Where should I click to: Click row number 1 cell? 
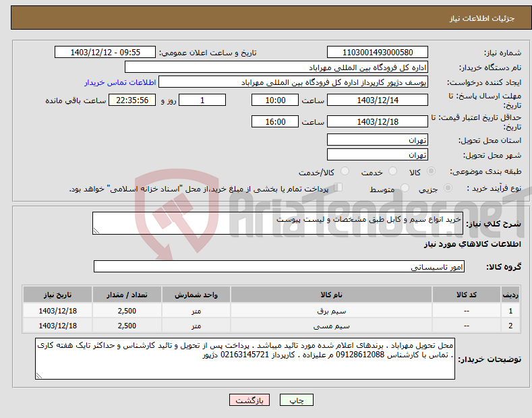[510, 311]
